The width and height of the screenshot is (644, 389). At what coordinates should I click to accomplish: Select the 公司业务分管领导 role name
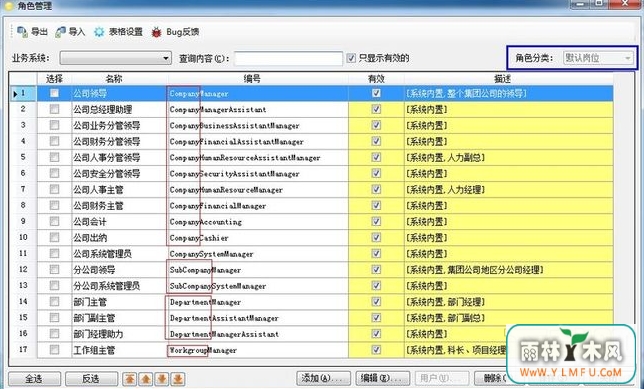click(x=107, y=125)
